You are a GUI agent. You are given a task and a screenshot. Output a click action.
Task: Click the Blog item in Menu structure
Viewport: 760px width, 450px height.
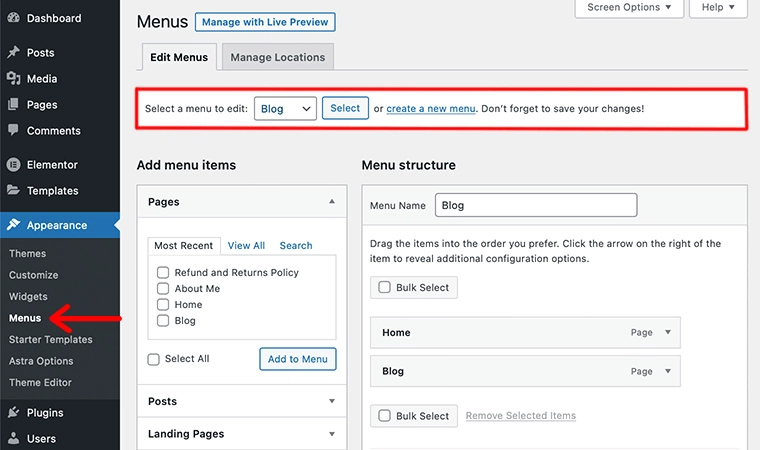pos(525,371)
